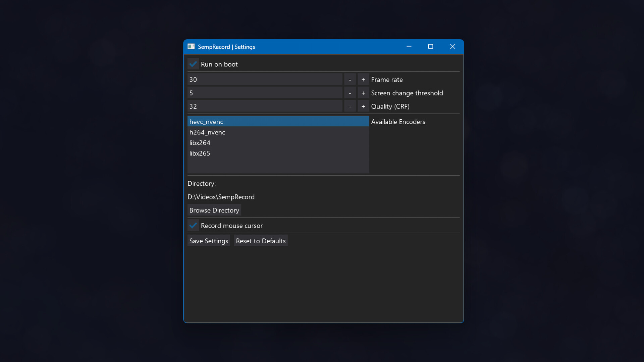Lower the Quality (CRF) value

[x=350, y=106]
